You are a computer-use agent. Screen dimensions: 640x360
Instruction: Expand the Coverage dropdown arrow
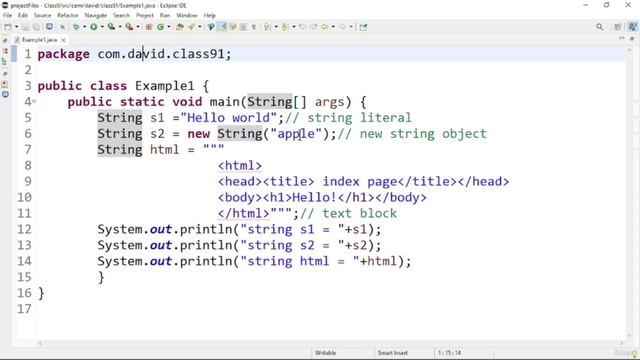pos(120,27)
